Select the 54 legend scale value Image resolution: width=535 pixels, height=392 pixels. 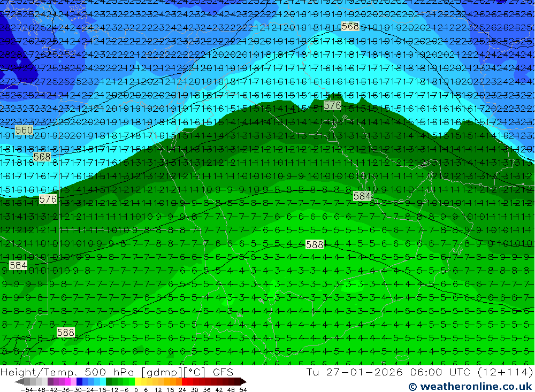point(243,390)
